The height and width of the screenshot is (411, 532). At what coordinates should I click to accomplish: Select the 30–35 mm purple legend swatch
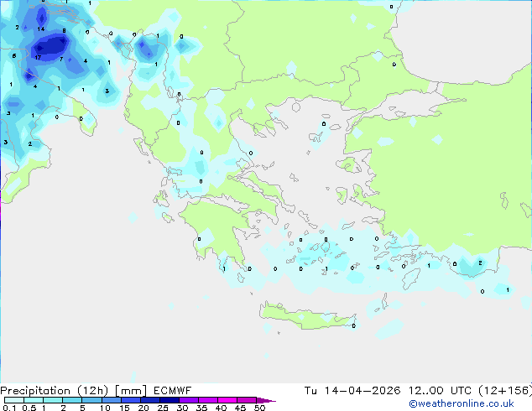tap(189, 400)
